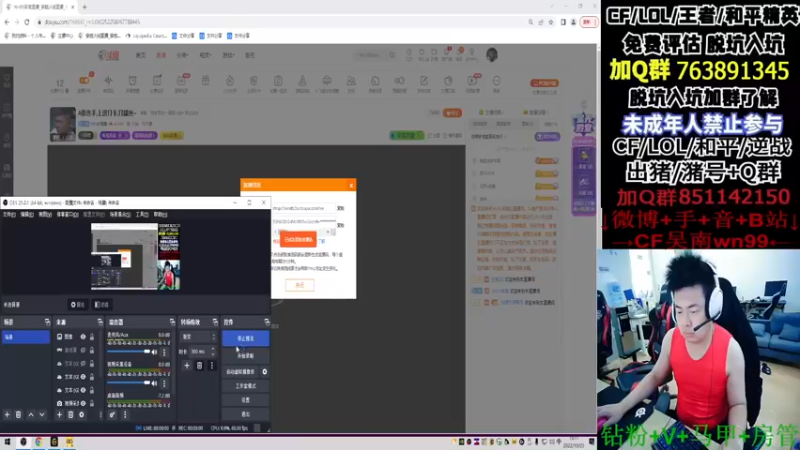Open the OBS 帮助(H) menu
800x450 pixels.
point(160,214)
